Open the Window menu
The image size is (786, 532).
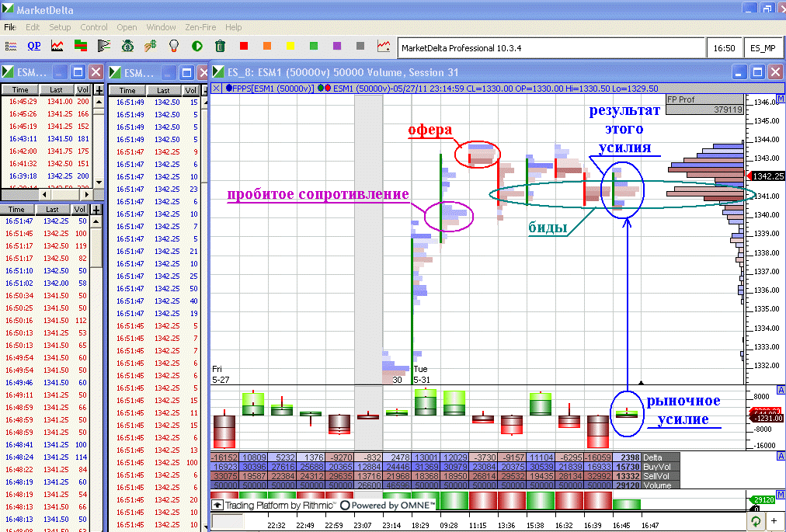click(x=161, y=27)
